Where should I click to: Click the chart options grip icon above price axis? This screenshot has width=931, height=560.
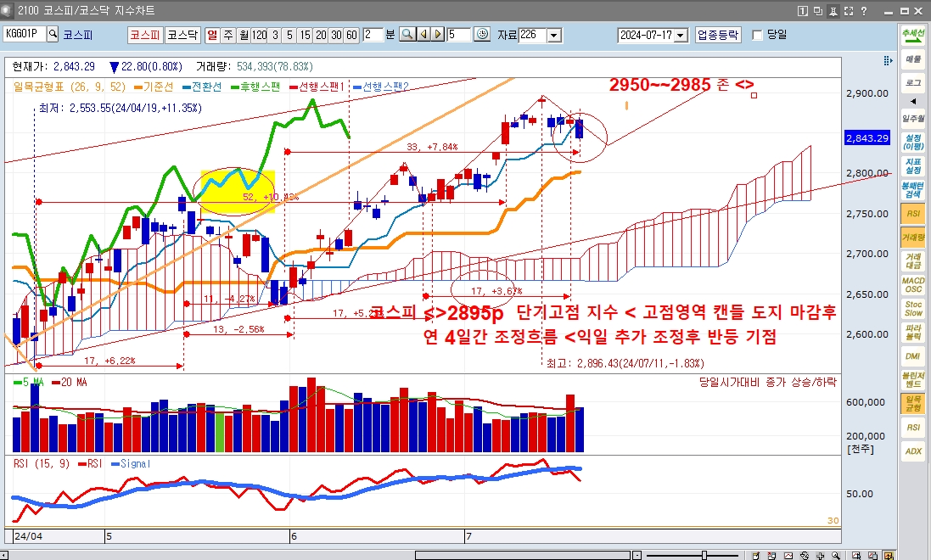point(888,60)
